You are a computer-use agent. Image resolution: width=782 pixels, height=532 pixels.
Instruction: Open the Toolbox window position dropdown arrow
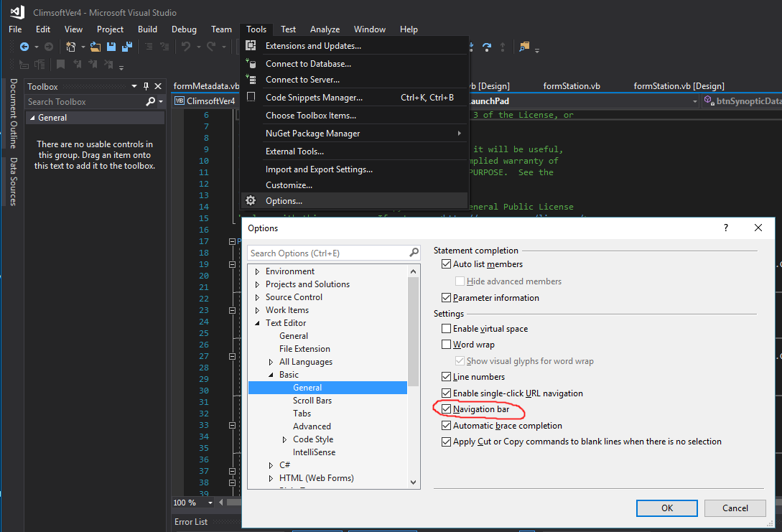[134, 86]
